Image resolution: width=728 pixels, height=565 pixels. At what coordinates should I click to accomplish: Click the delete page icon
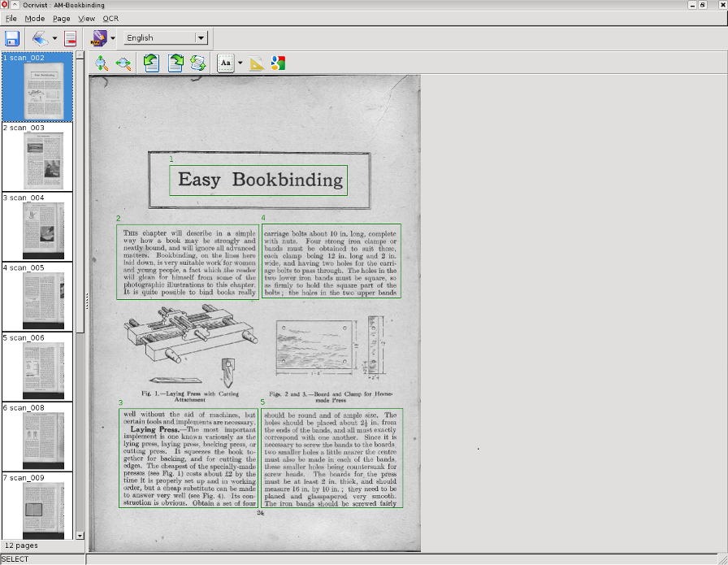click(71, 38)
